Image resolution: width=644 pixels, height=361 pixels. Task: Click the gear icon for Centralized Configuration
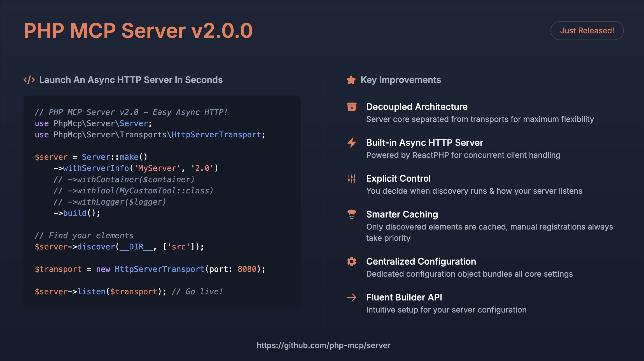[352, 262]
